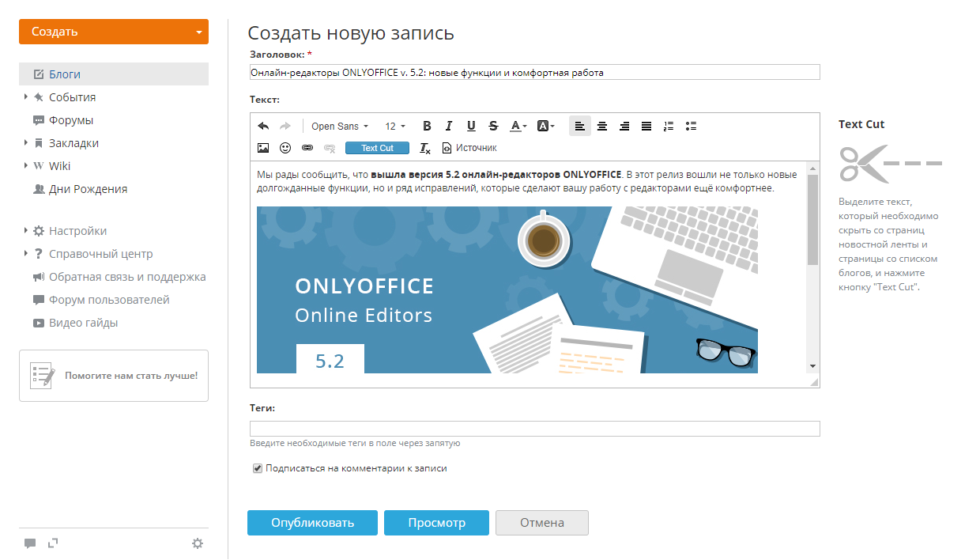Image resolution: width=980 pixels, height=560 pixels.
Task: Open Справочный центр link
Action: pyautogui.click(x=101, y=254)
